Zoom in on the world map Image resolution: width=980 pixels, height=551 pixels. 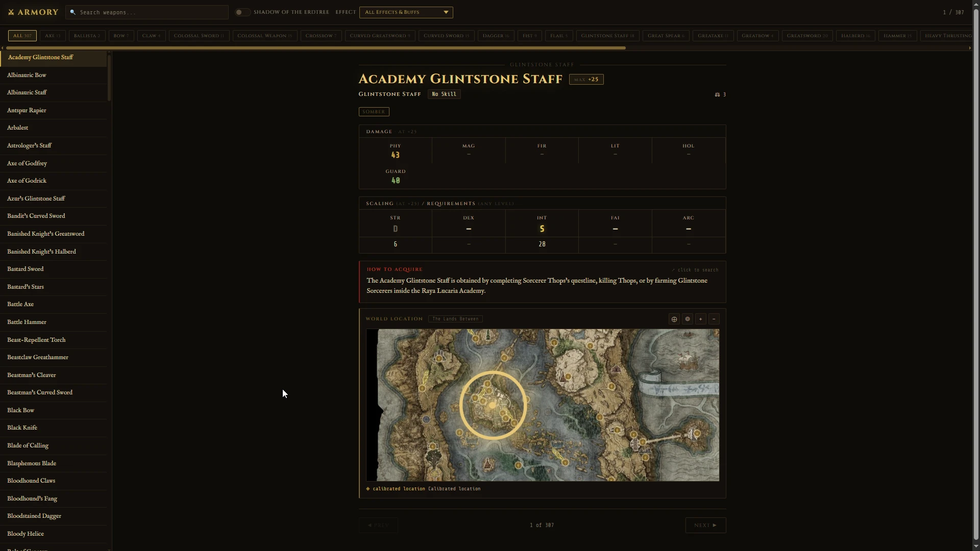[701, 319]
